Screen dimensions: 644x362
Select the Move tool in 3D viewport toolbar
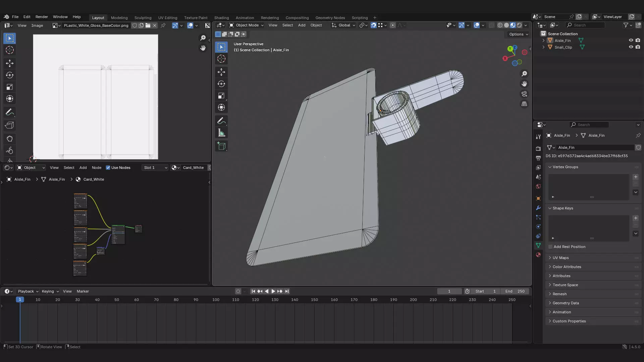coord(221,72)
